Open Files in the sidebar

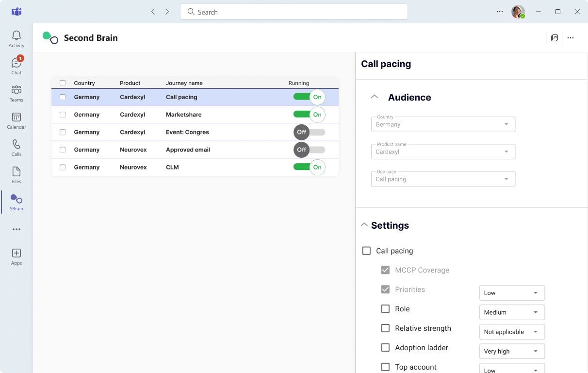16,175
